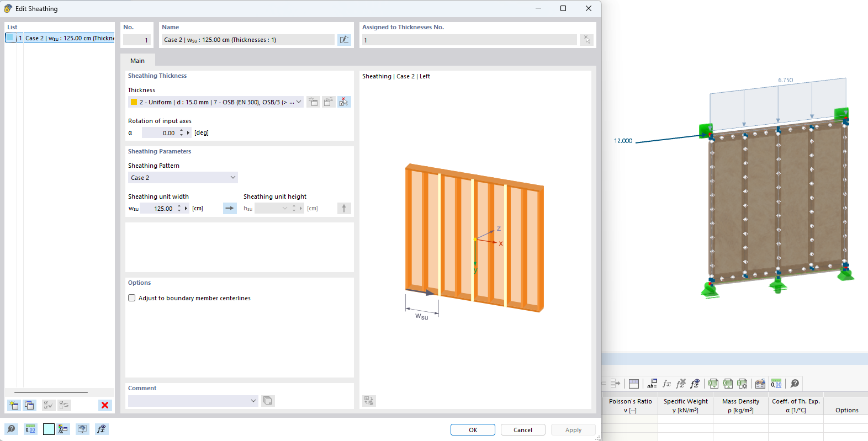This screenshot has height=441, width=868.
Task: Click the Duplicate sheathing icon under the list
Action: [x=29, y=405]
